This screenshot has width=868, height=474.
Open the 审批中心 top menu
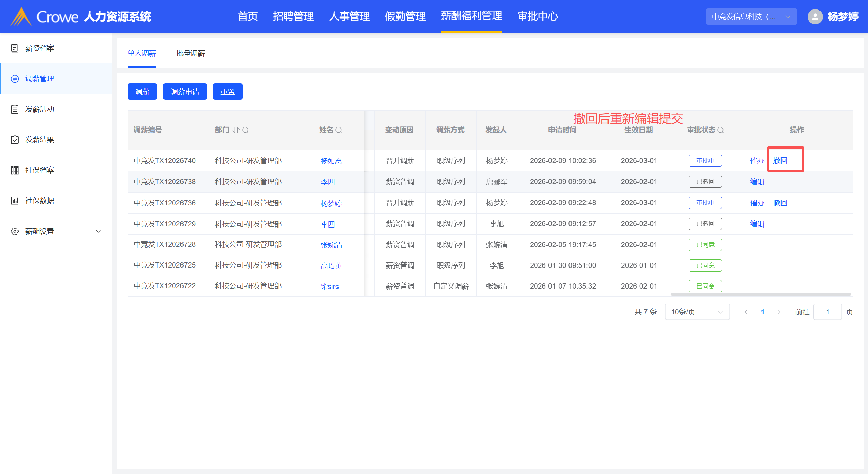click(538, 16)
